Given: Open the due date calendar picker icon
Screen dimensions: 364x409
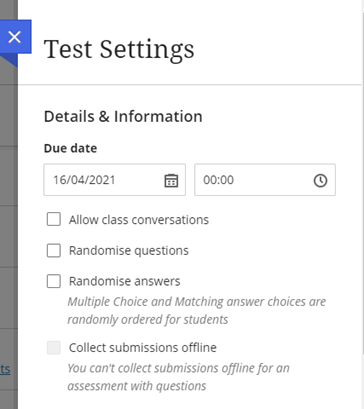Looking at the screenshot, I should (x=171, y=180).
